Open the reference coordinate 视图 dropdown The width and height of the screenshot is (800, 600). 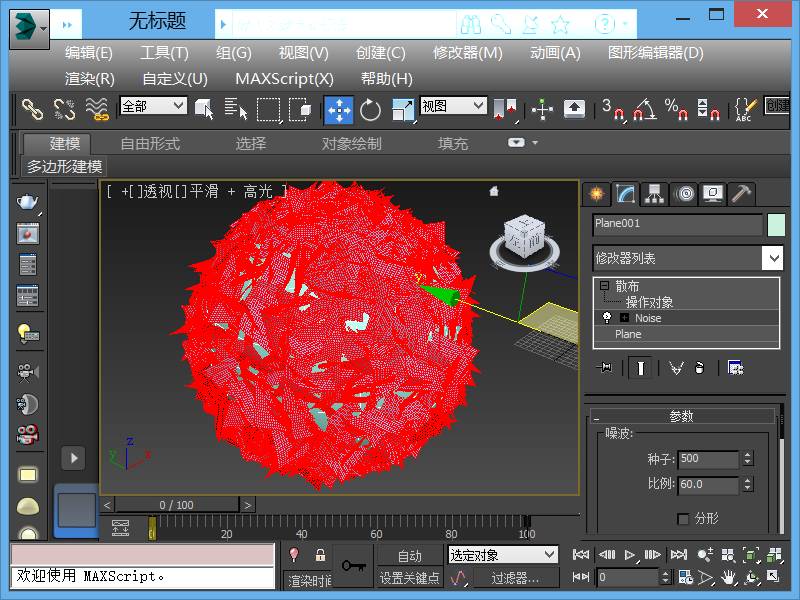(454, 106)
